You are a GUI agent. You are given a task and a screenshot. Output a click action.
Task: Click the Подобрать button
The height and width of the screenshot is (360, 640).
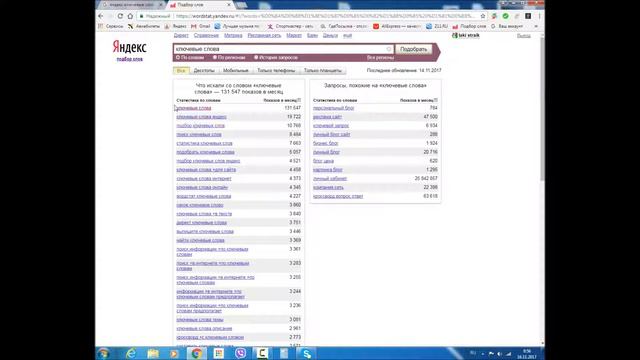(413, 49)
